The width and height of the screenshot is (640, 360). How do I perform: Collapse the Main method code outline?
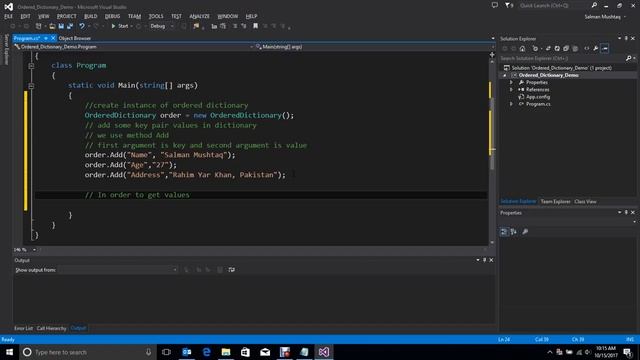click(31, 86)
